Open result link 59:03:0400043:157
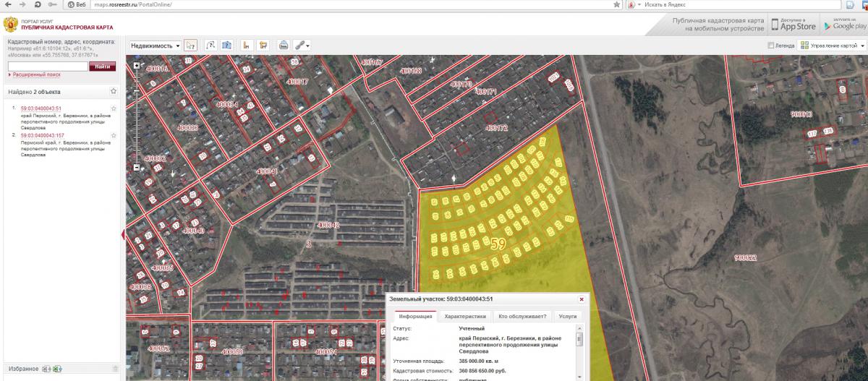The image size is (868, 381). [42, 135]
